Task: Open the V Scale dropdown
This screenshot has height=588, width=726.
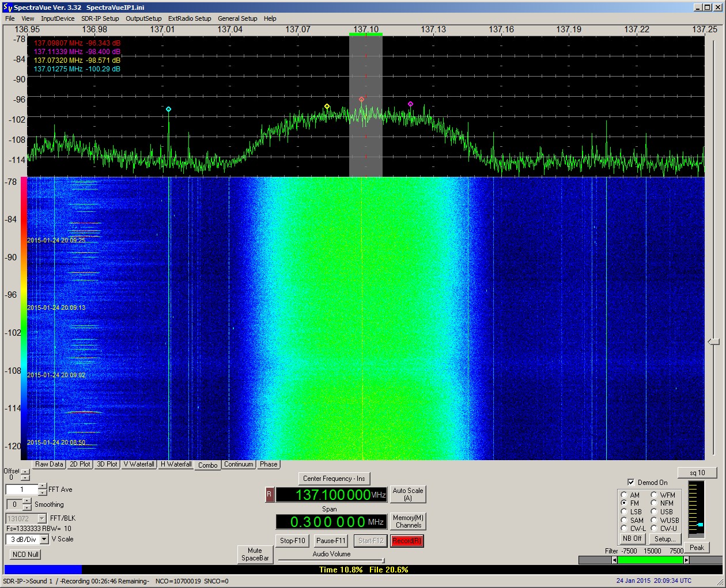Action: coord(44,540)
